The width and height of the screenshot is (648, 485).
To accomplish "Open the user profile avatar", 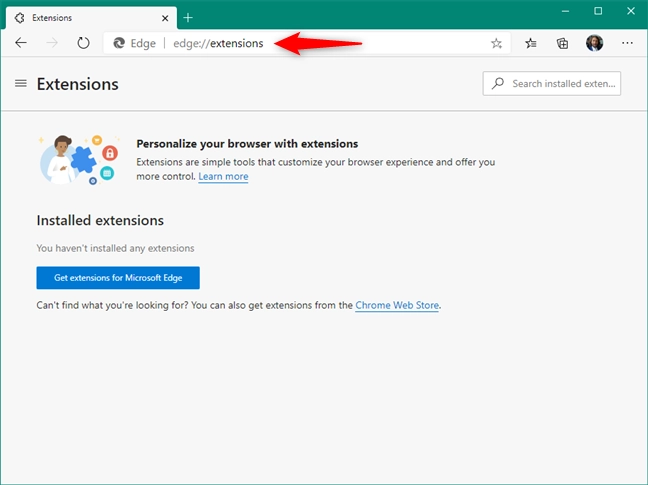I will point(594,43).
